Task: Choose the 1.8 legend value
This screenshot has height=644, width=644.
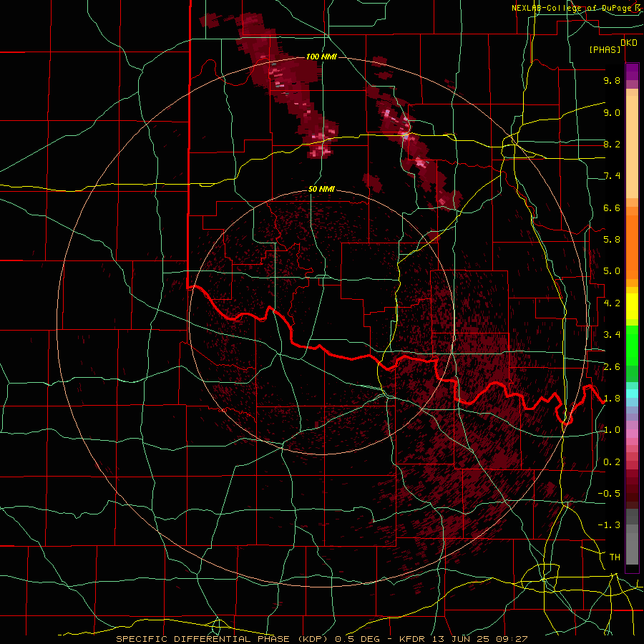Action: 612,399
